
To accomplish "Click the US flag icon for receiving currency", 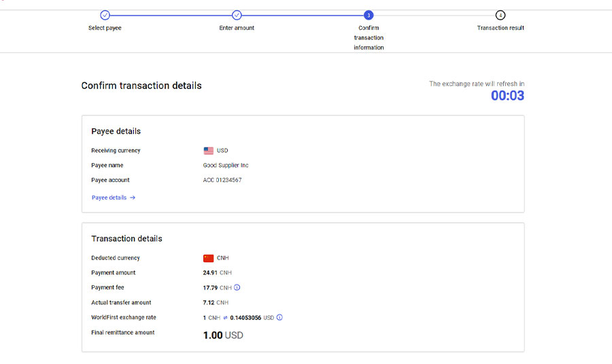I will click(x=208, y=151).
